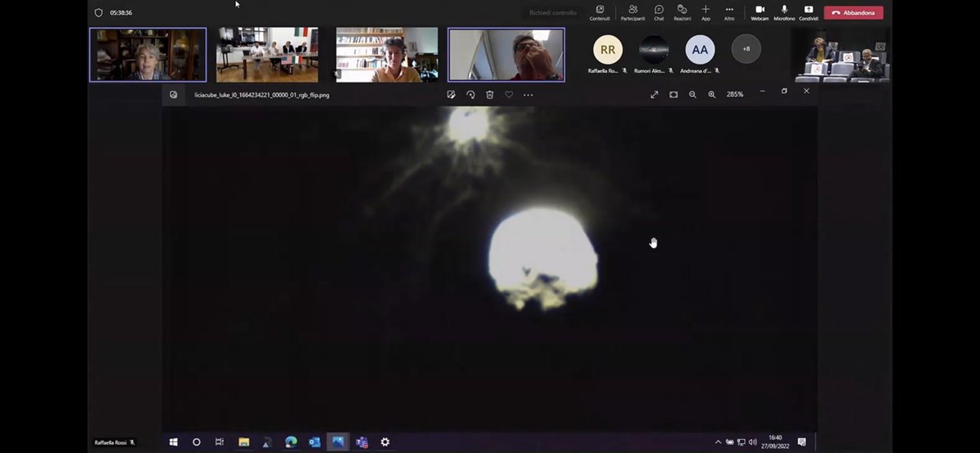Click the RR participant avatar
Screen dimensions: 980x453
click(608, 50)
